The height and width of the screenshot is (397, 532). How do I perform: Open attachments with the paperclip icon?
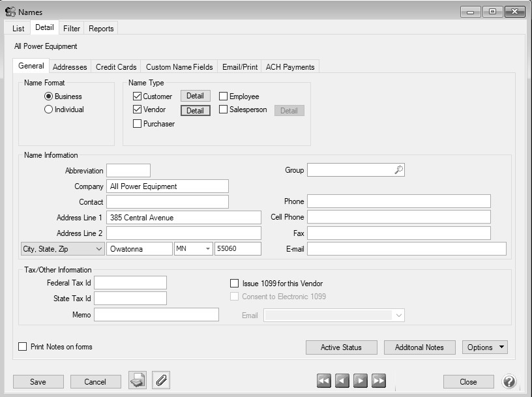pos(161,380)
